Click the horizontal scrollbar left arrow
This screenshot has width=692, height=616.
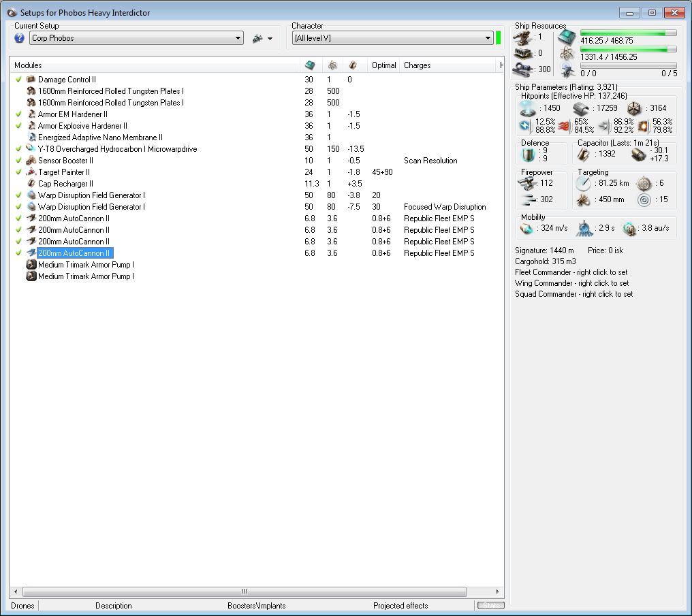[16, 591]
